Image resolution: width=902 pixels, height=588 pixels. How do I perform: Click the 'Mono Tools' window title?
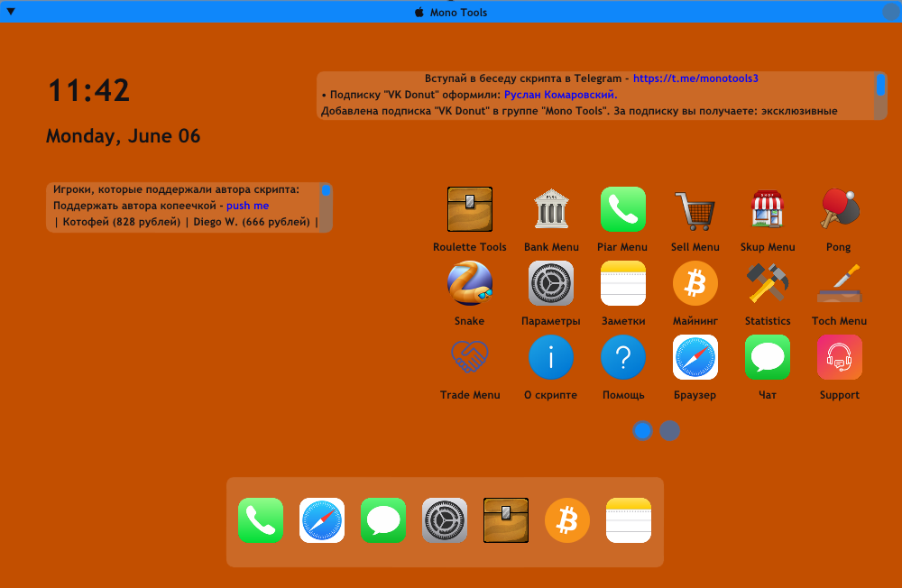[x=458, y=12]
